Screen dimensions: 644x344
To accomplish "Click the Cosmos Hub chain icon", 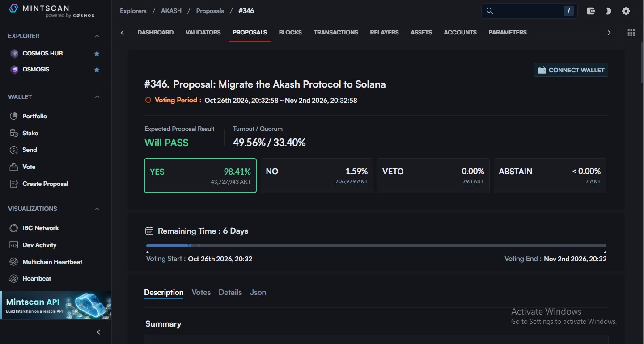I will click(14, 54).
